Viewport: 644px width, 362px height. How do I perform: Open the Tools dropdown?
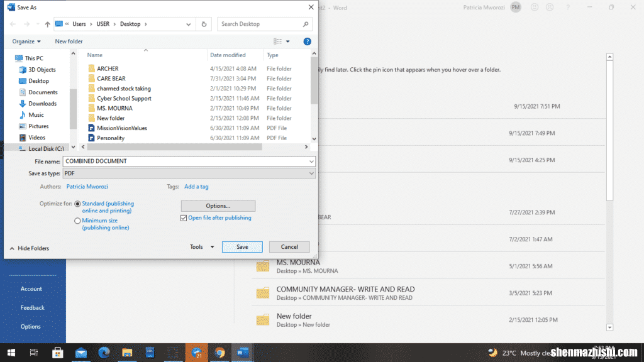pos(202,247)
